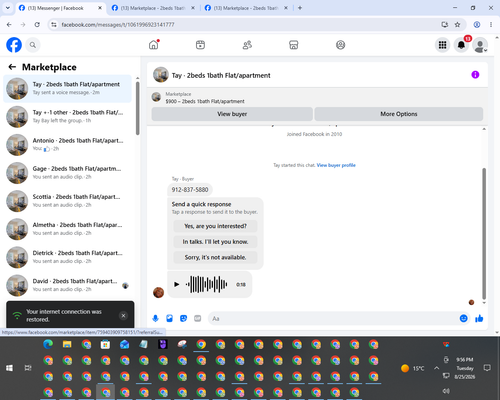Click the address bar URL
The height and width of the screenshot is (400, 500).
118,25
